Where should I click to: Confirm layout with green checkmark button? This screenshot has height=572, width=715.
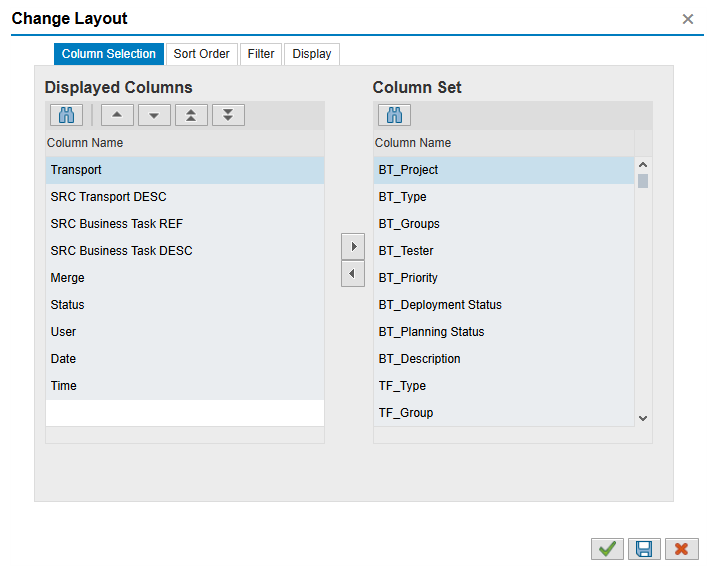click(606, 548)
